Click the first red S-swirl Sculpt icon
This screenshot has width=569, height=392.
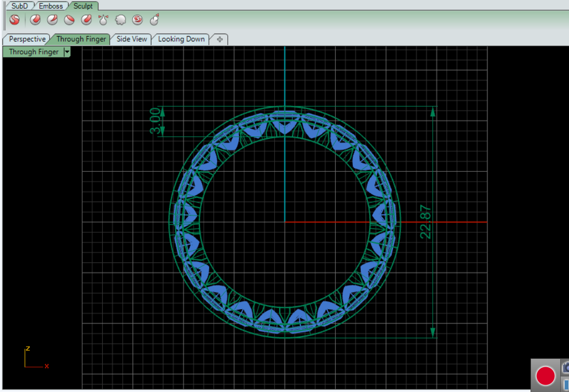[15, 20]
